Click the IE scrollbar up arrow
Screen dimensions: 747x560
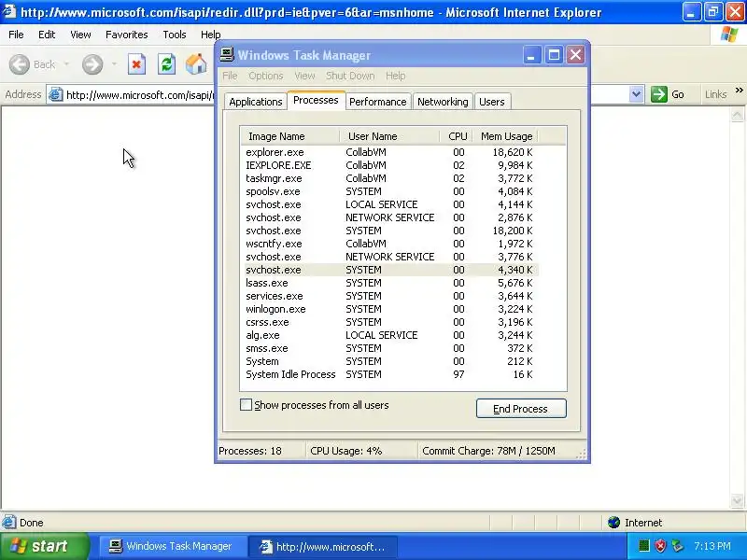(x=737, y=115)
